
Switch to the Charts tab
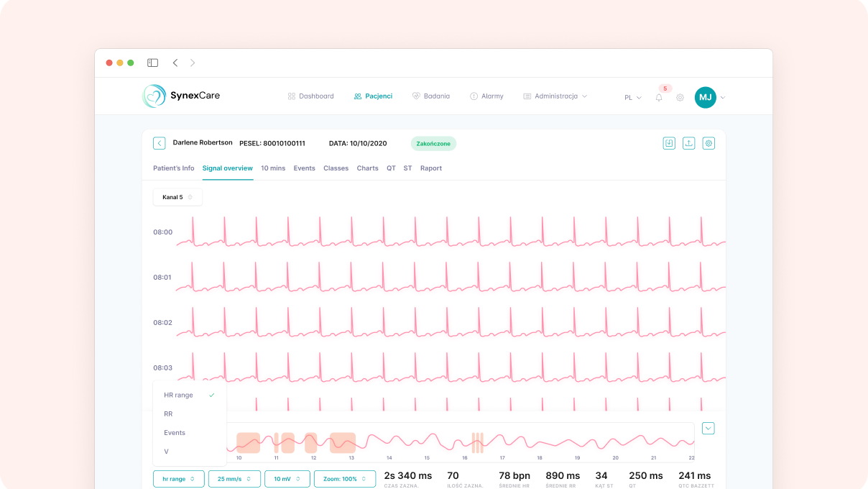click(368, 168)
